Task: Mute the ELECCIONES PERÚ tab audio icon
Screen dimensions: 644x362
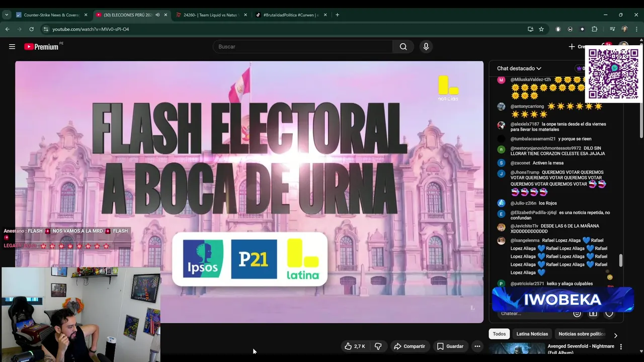Action: [157, 15]
